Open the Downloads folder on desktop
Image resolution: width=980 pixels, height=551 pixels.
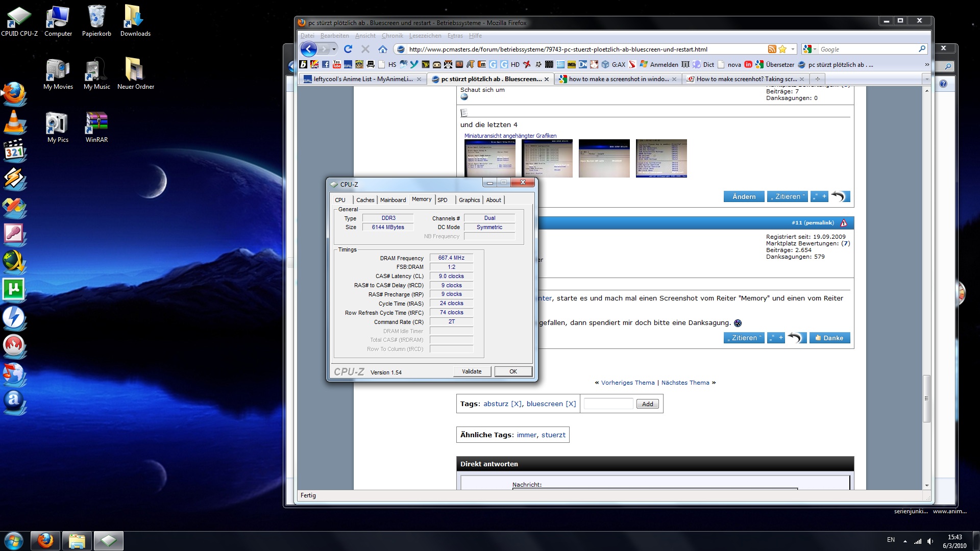coord(135,21)
